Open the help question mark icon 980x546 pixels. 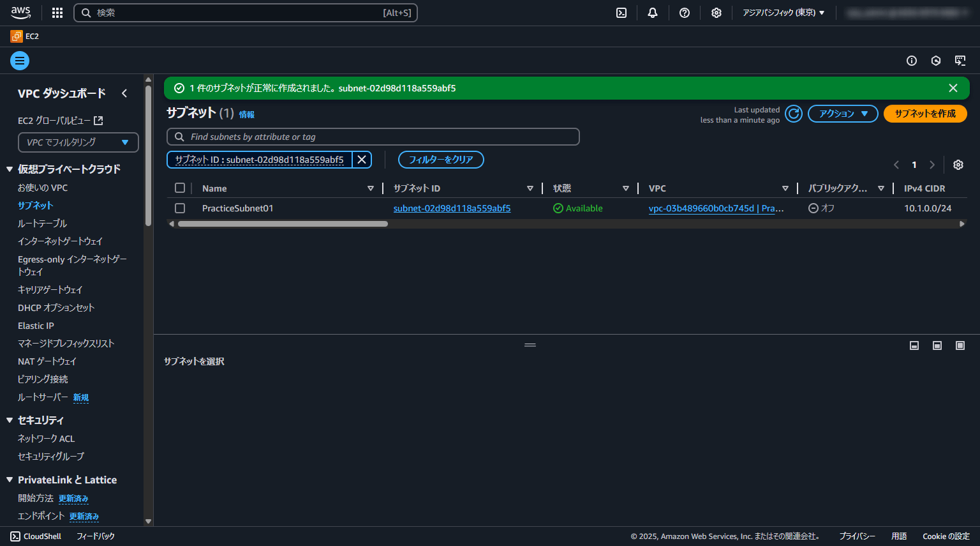[x=685, y=13]
